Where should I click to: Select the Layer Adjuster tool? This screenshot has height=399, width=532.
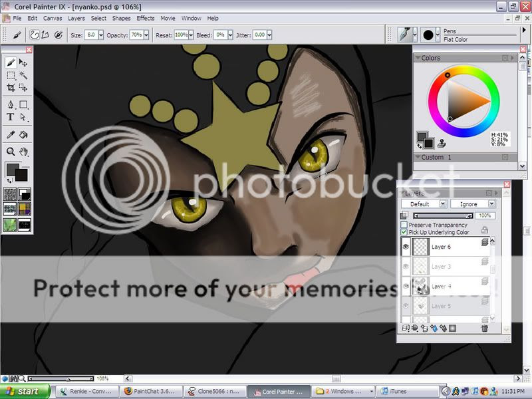23,63
